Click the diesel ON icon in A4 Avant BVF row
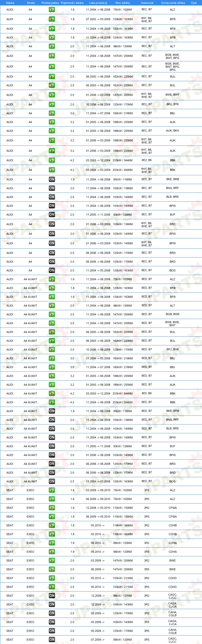202x644 pixels. coord(52,446)
